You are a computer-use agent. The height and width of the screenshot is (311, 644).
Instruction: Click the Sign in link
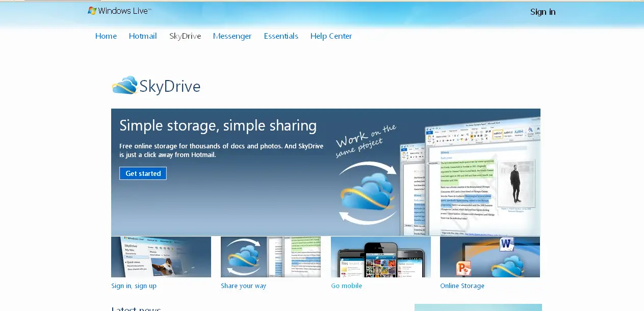click(543, 12)
